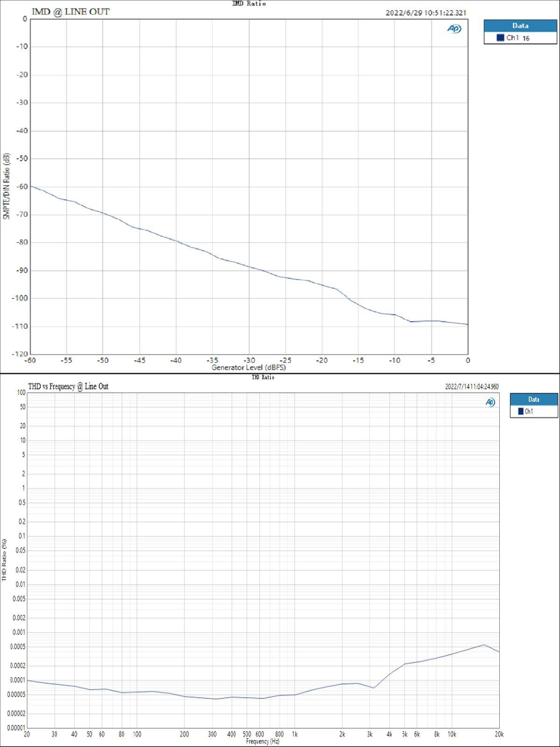Click the AP logo in the IMD graph
The width and height of the screenshot is (560, 747).
454,29
